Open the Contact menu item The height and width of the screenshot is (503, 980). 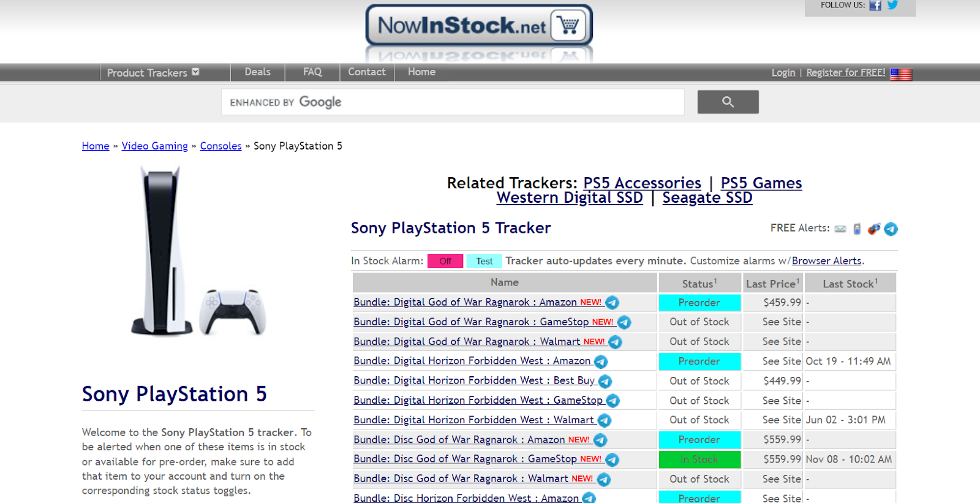(367, 72)
